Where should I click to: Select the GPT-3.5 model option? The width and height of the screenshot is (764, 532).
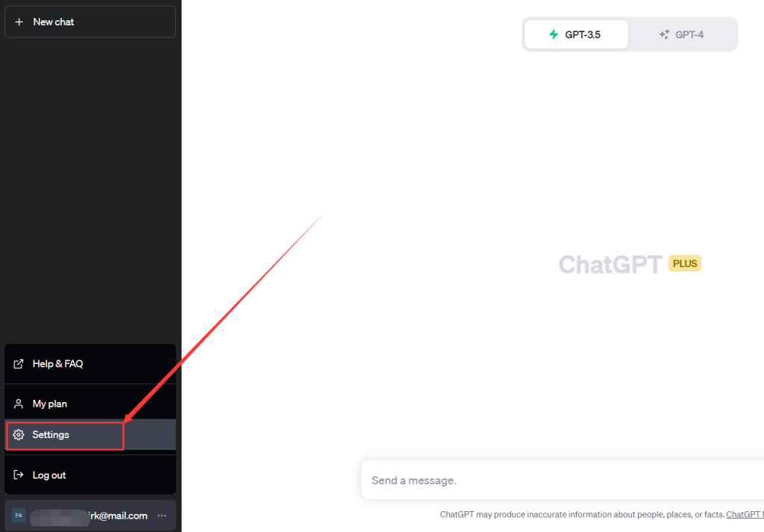tap(577, 34)
